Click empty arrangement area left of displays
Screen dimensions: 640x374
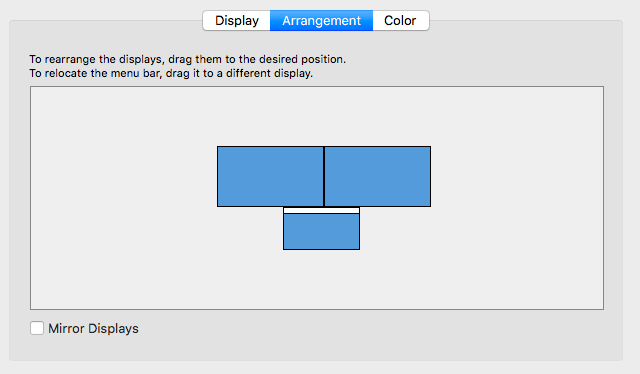tap(122, 196)
